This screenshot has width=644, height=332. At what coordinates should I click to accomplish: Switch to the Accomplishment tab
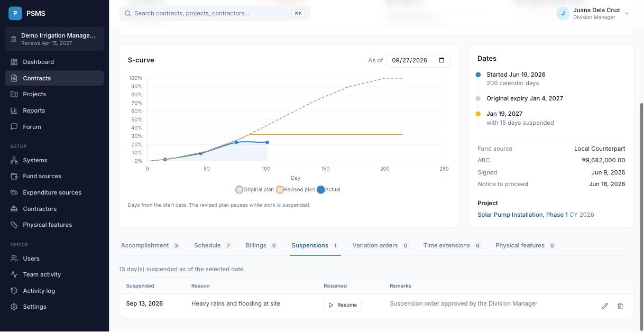click(x=150, y=245)
